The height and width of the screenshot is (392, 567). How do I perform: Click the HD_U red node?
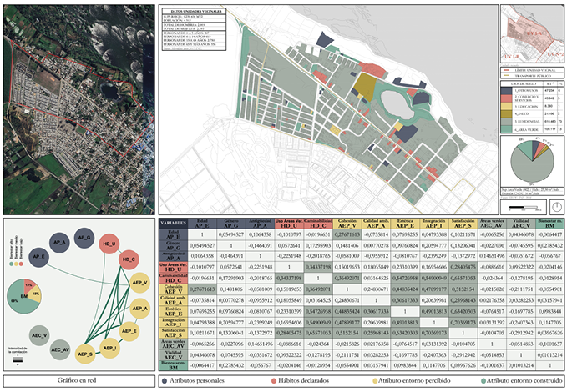click(109, 244)
